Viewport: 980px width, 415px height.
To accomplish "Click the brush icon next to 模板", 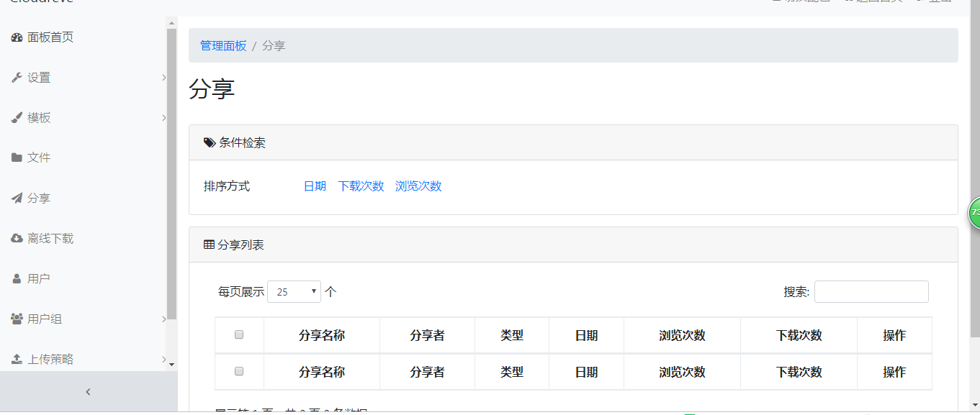I will pos(16,117).
